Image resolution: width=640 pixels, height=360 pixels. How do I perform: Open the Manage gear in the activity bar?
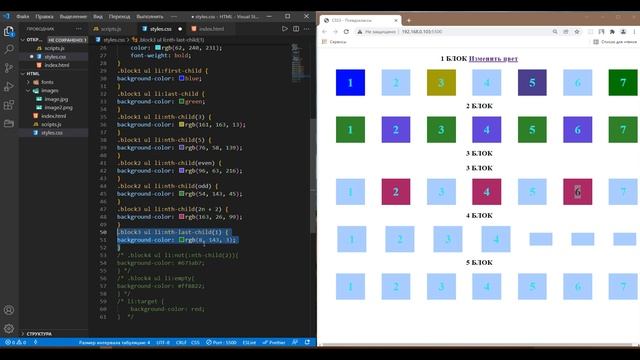point(9,328)
